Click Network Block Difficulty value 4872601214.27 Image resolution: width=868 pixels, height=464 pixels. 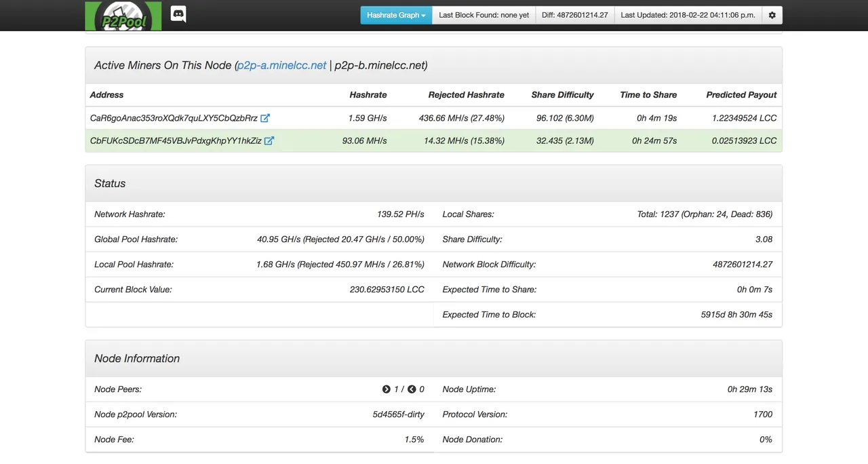coord(743,265)
